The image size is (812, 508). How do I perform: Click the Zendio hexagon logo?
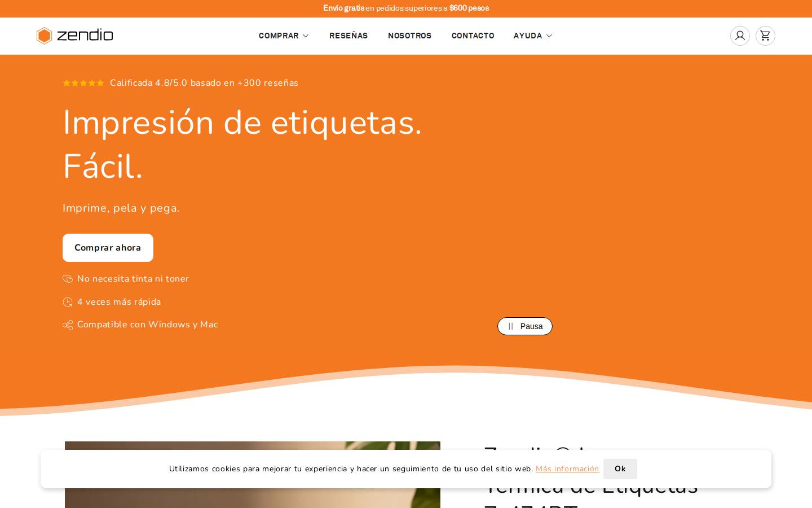coord(74,36)
